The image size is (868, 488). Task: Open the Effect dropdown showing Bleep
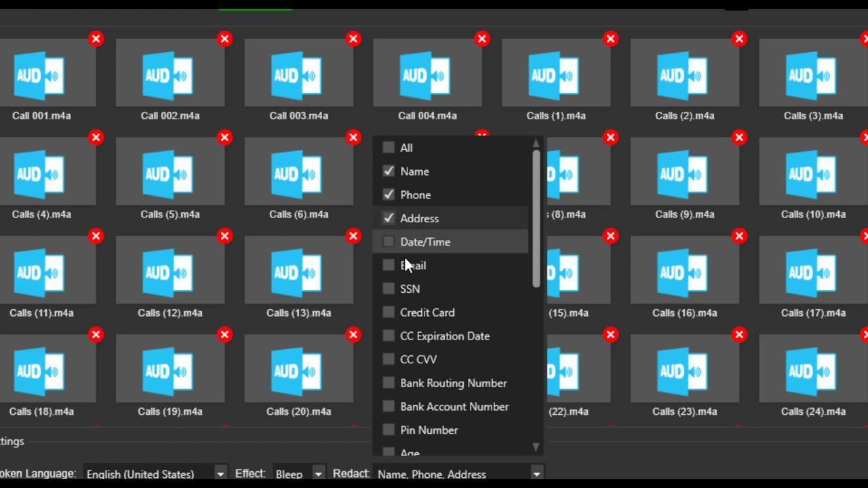tap(319, 473)
